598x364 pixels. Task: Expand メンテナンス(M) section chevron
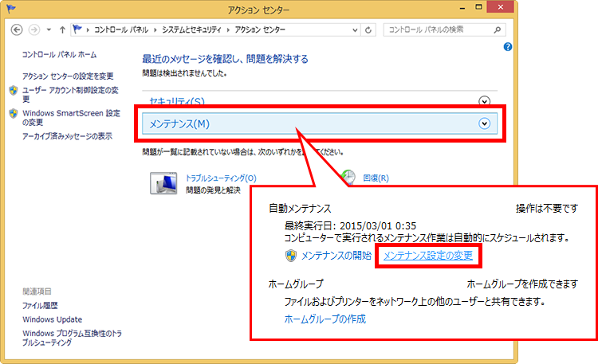click(x=484, y=123)
